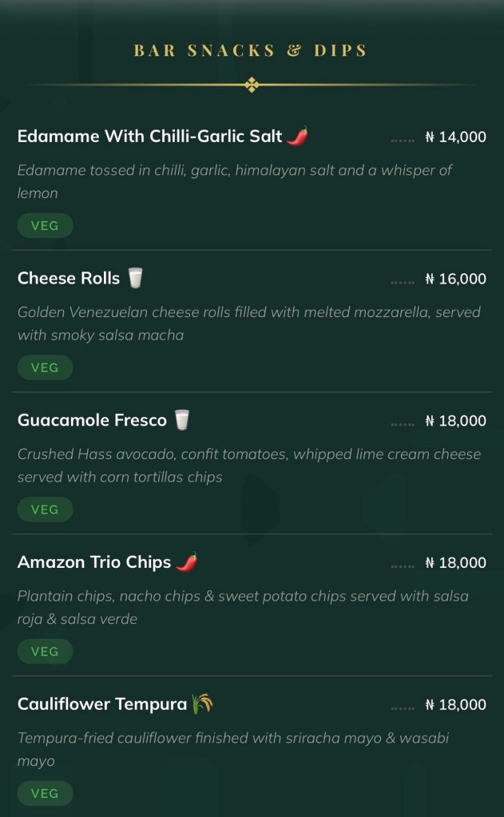Choose the Cauliflower Tempura title
The width and height of the screenshot is (504, 817).
[102, 704]
